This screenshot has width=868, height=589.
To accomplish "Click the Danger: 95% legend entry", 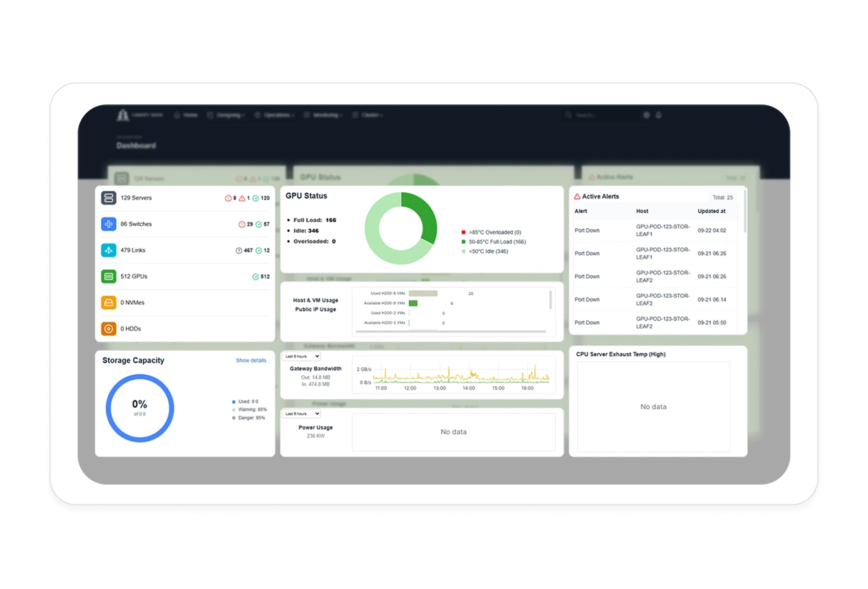I will click(248, 418).
